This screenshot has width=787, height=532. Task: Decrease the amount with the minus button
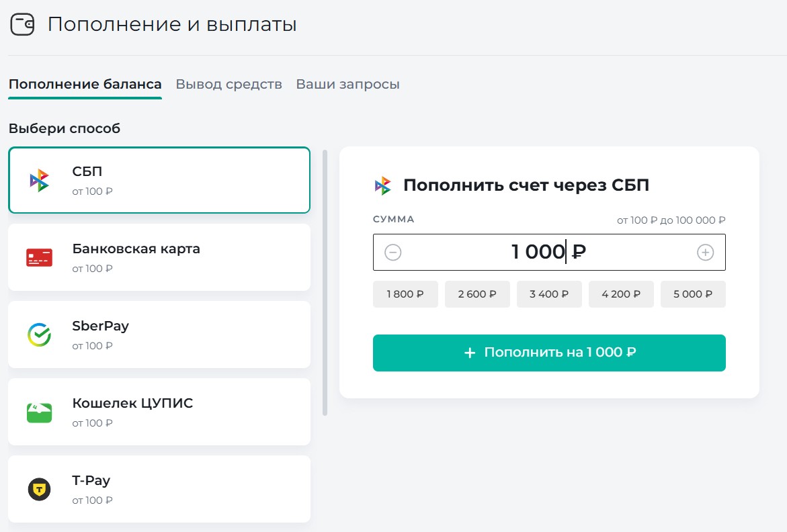tap(393, 253)
